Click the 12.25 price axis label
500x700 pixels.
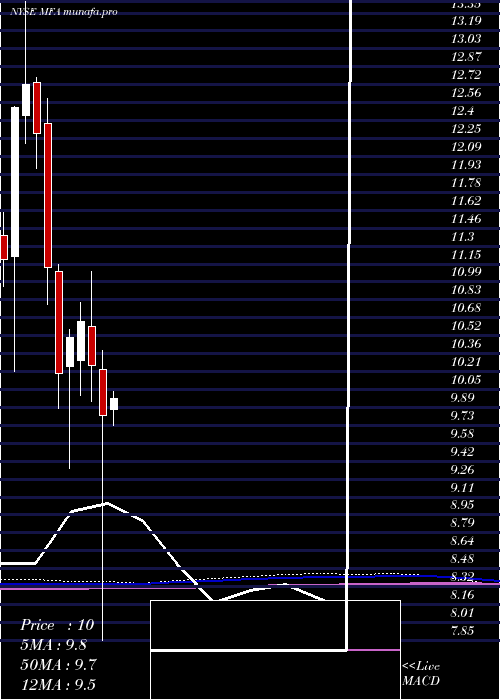pyautogui.click(x=466, y=129)
